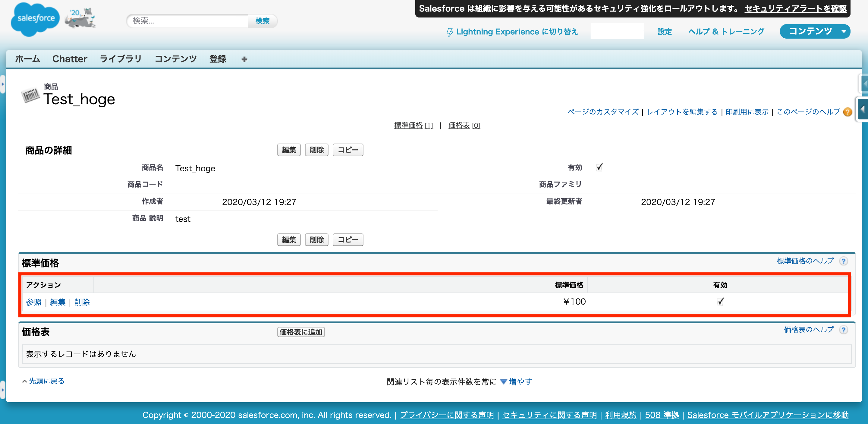Click the 参照 link in standard price row
Viewport: 868px width, 424px height.
pyautogui.click(x=34, y=302)
